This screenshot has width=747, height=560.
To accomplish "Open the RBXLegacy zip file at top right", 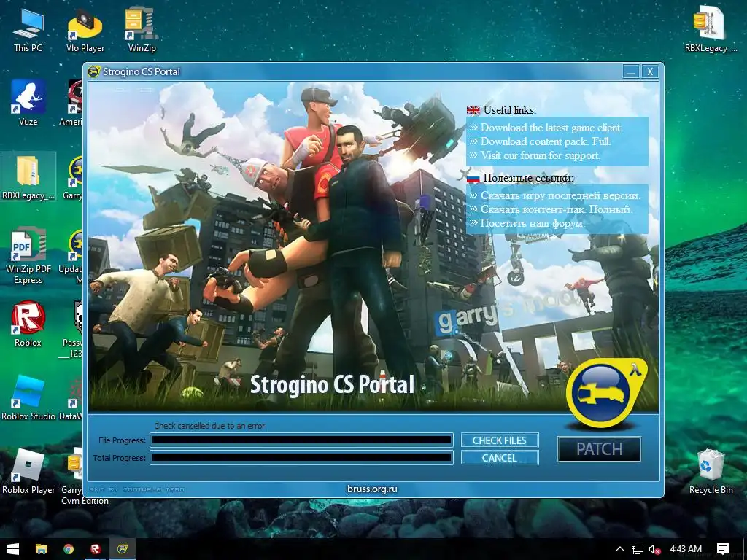I will [x=711, y=29].
